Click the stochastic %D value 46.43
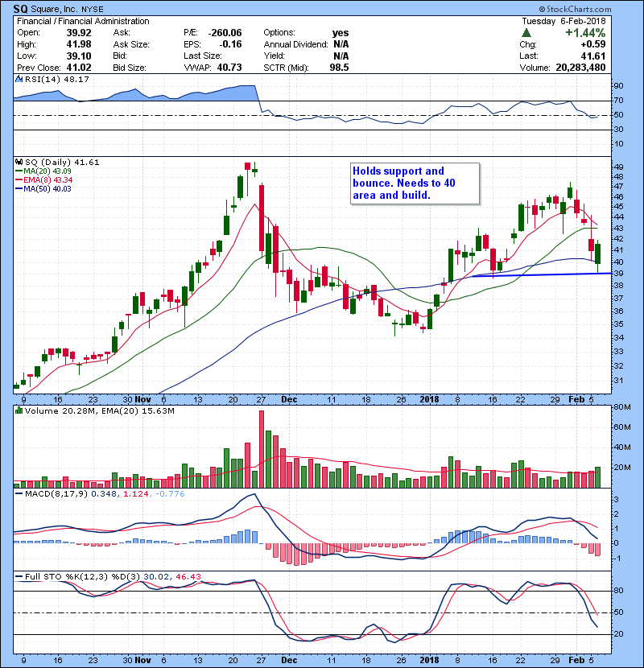Screen dimensions: 644x668 point(188,577)
